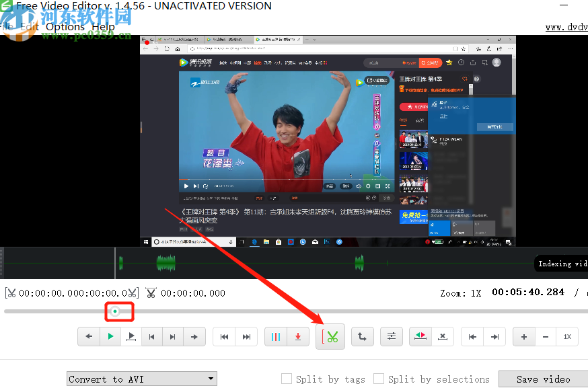
Task: Open the Convert to AVI format dropdown
Action: [141, 379]
